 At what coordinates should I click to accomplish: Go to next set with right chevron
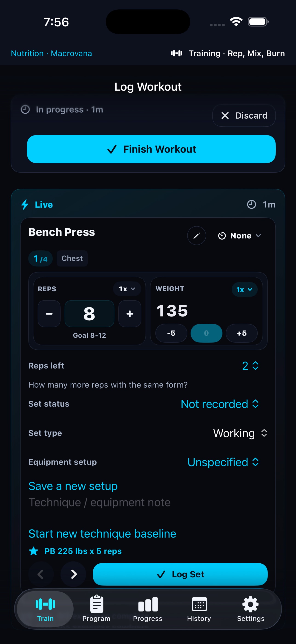tap(73, 574)
